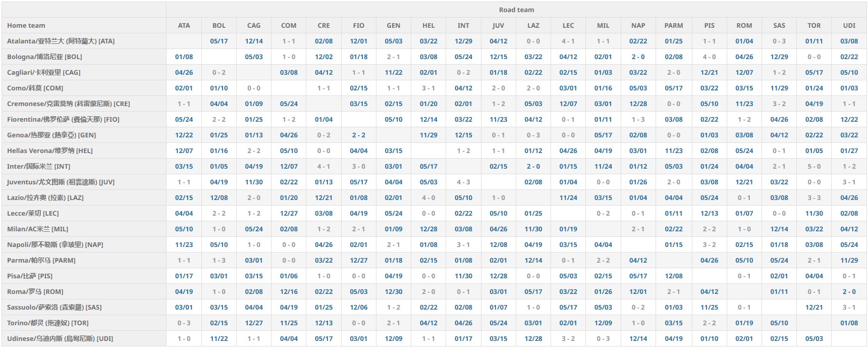
Task: Open Inter vs Lazio 2-0 score
Action: 533,166
